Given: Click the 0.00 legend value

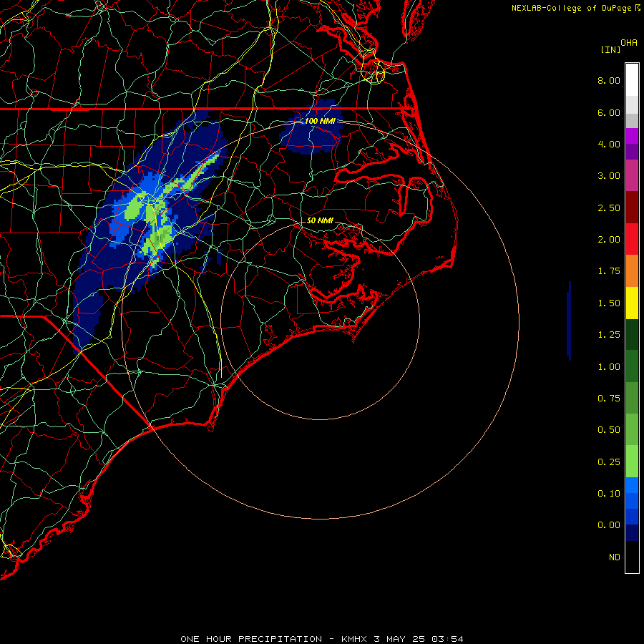Looking at the screenshot, I should coord(609,525).
